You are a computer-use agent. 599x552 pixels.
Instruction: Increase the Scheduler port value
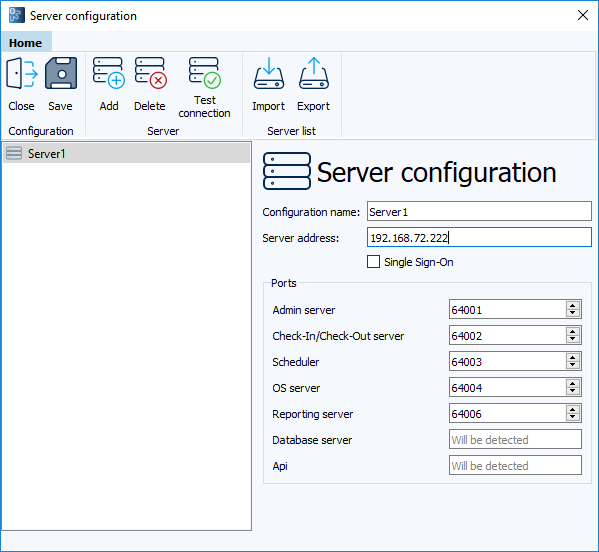(572, 357)
